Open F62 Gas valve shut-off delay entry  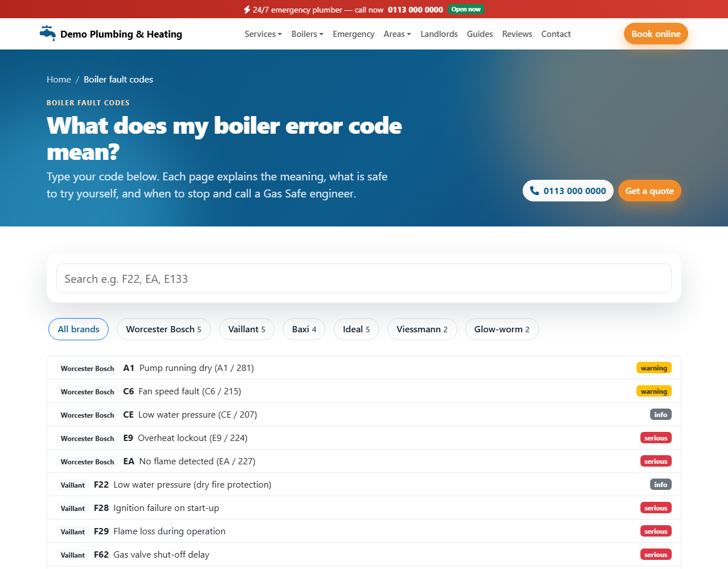click(x=364, y=555)
